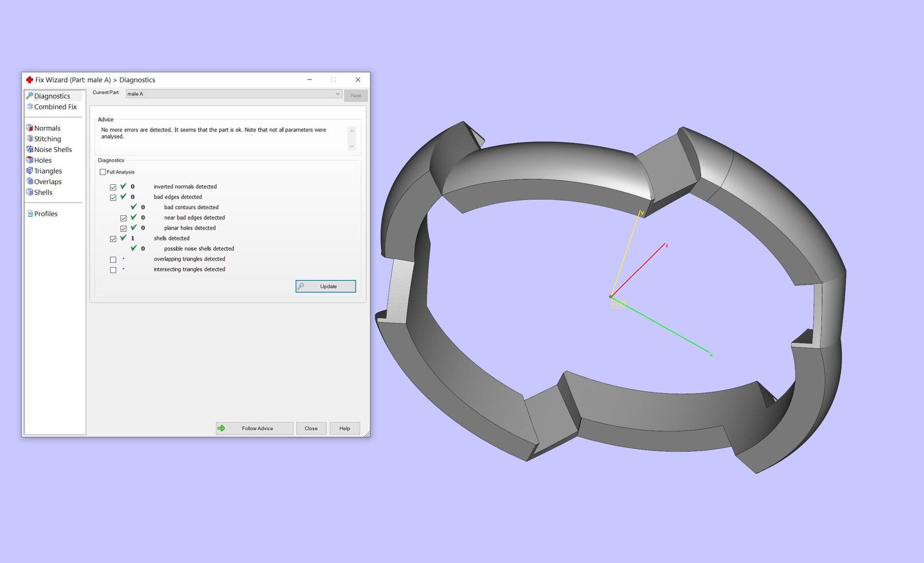Click the Follow Advice button
The height and width of the screenshot is (563, 924).
254,428
